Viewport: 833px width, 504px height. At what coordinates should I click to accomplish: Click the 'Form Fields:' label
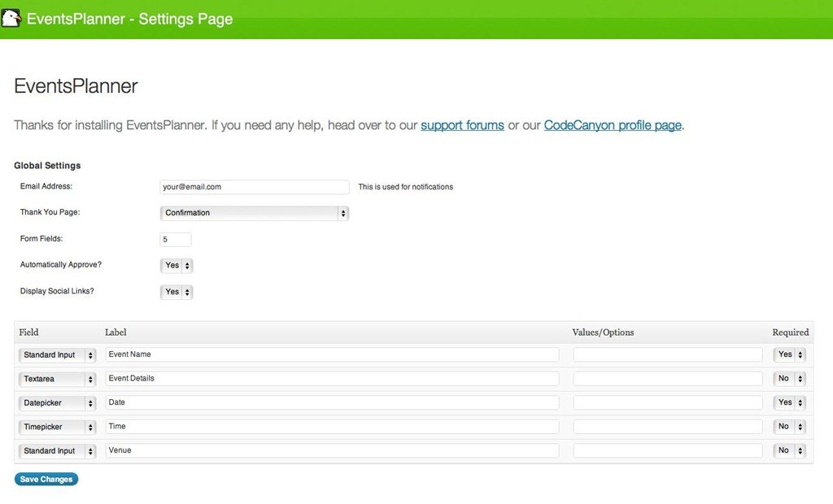point(41,239)
